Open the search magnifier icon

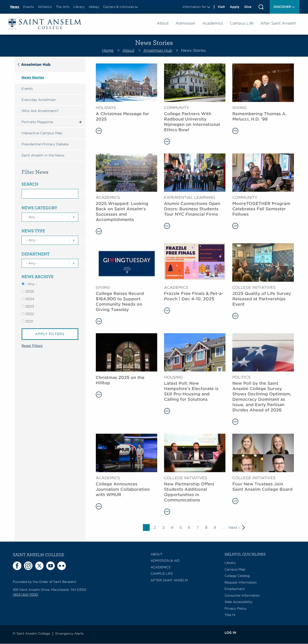[x=261, y=7]
